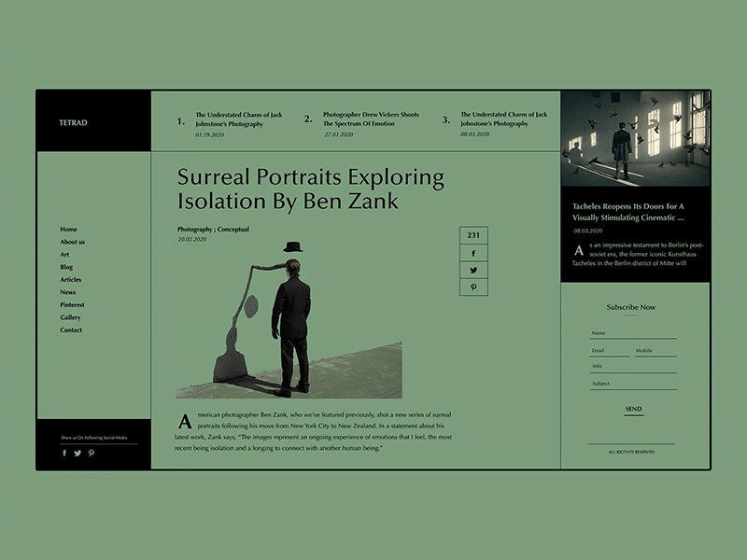Focus the Subject input field
The image size is (747, 560).
(x=633, y=384)
